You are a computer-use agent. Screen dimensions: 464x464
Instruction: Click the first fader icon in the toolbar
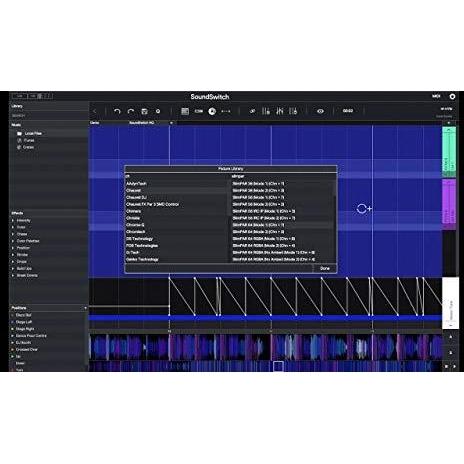pos(266,111)
